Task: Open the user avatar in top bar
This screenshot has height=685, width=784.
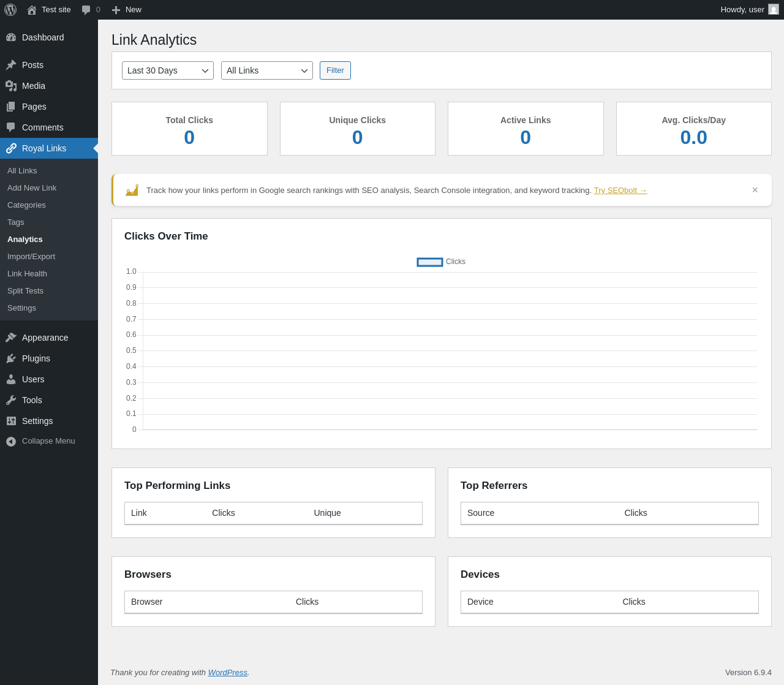Action: [x=774, y=10]
